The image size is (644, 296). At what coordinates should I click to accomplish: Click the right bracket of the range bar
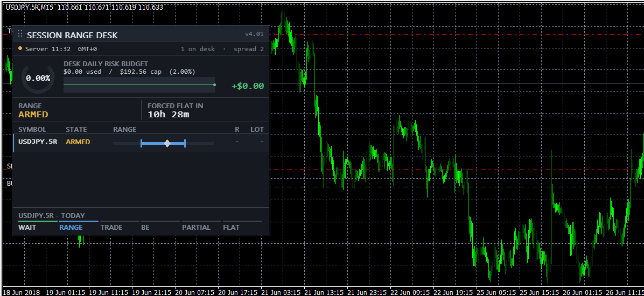click(185, 143)
